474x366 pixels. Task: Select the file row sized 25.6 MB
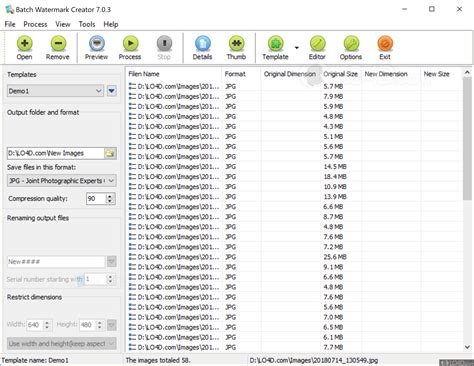[x=295, y=257]
